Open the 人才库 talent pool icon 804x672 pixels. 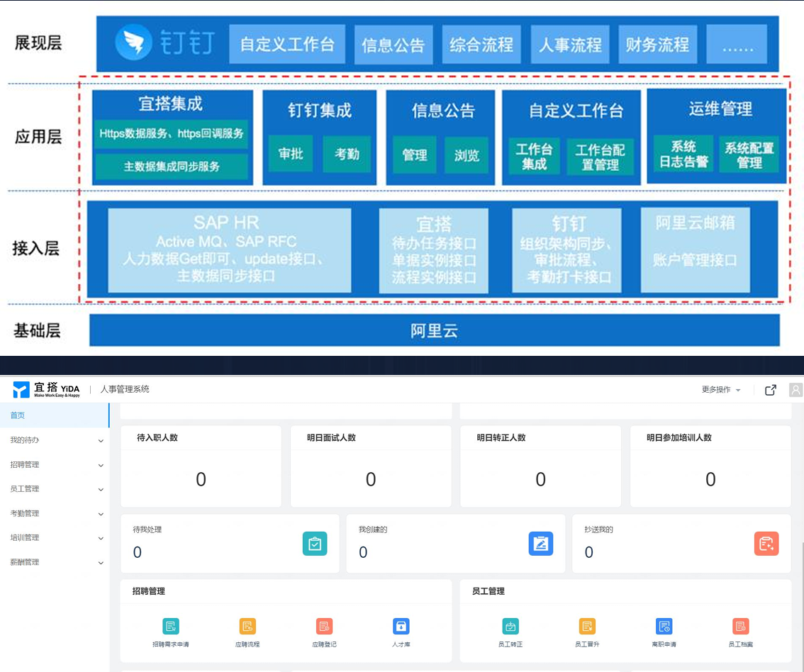click(x=401, y=626)
